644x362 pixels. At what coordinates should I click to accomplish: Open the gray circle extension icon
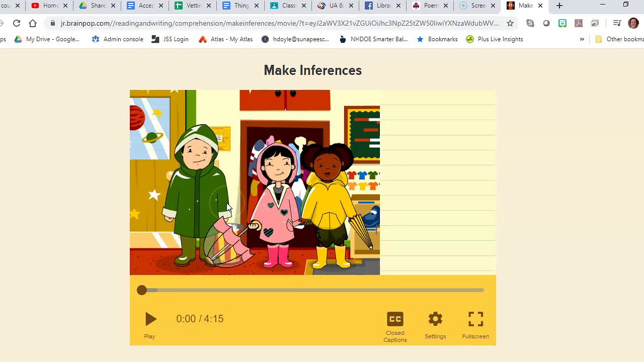(x=546, y=23)
